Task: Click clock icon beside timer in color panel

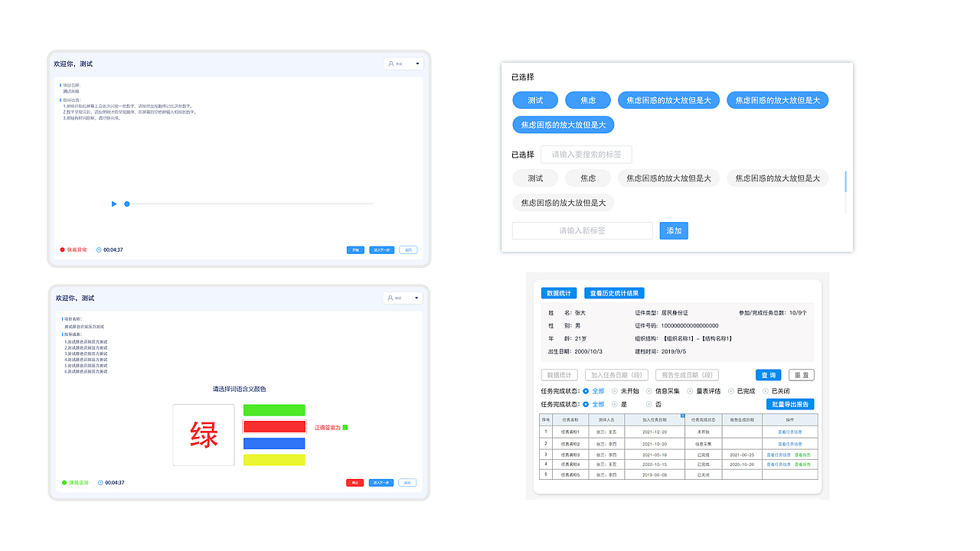Action: pos(100,483)
